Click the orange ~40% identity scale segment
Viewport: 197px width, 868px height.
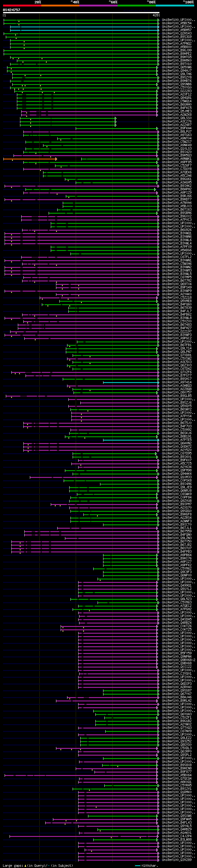[60, 6]
